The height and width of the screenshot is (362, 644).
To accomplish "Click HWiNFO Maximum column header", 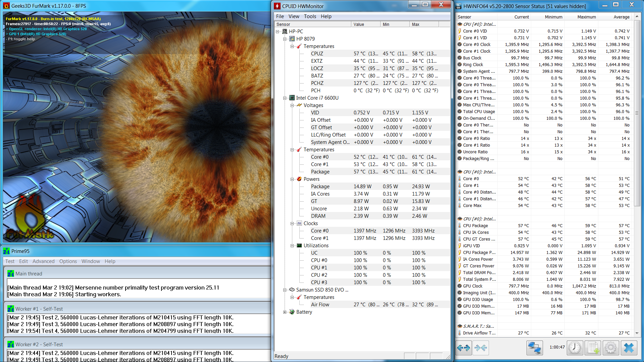I will pos(581,17).
